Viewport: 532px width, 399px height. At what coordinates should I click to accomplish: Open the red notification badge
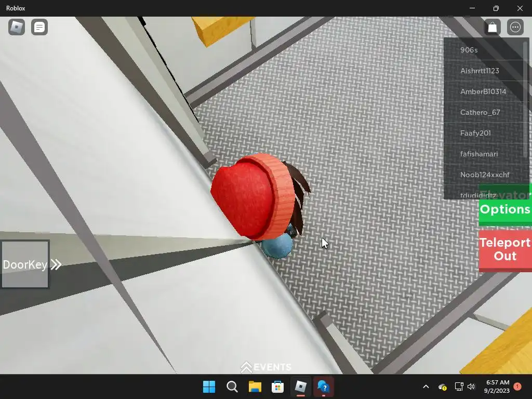coord(518,386)
